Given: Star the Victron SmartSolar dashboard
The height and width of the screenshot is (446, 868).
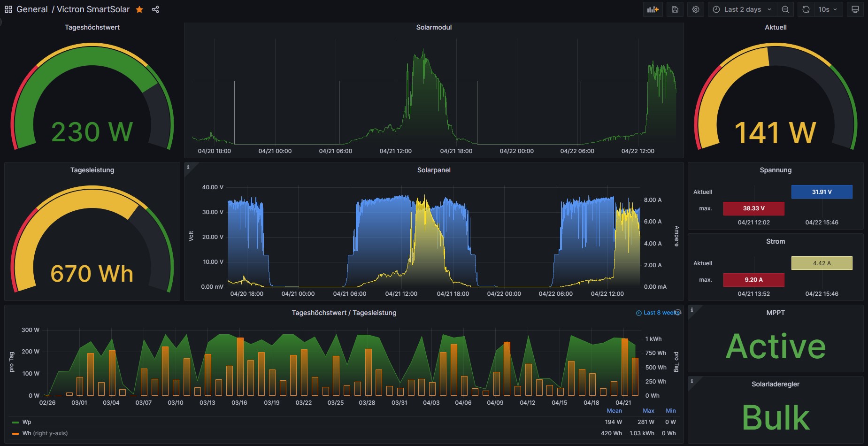Looking at the screenshot, I should (x=139, y=9).
